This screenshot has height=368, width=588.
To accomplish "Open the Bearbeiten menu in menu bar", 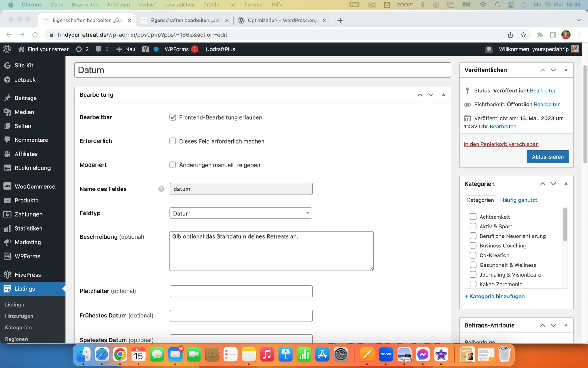I will point(85,5).
